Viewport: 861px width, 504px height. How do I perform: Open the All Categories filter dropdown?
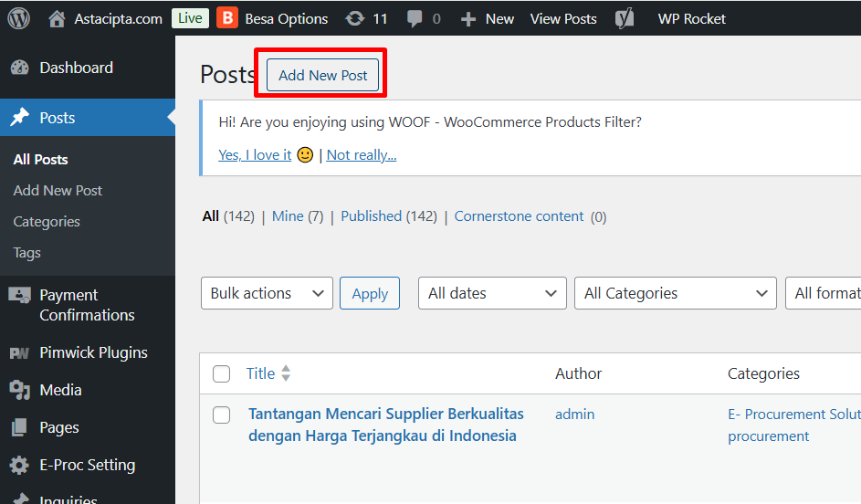pos(676,293)
